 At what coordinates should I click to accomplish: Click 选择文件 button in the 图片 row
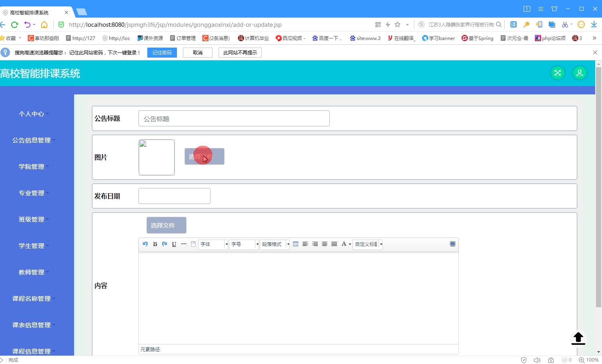tap(205, 156)
